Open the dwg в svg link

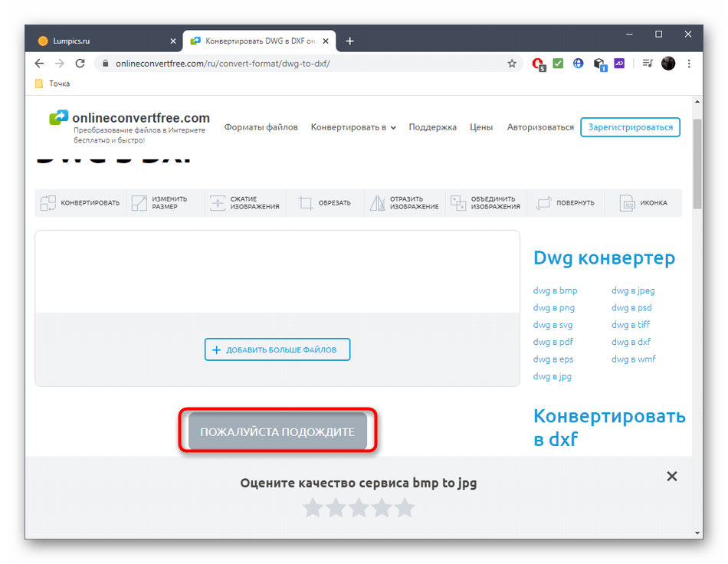point(553,325)
